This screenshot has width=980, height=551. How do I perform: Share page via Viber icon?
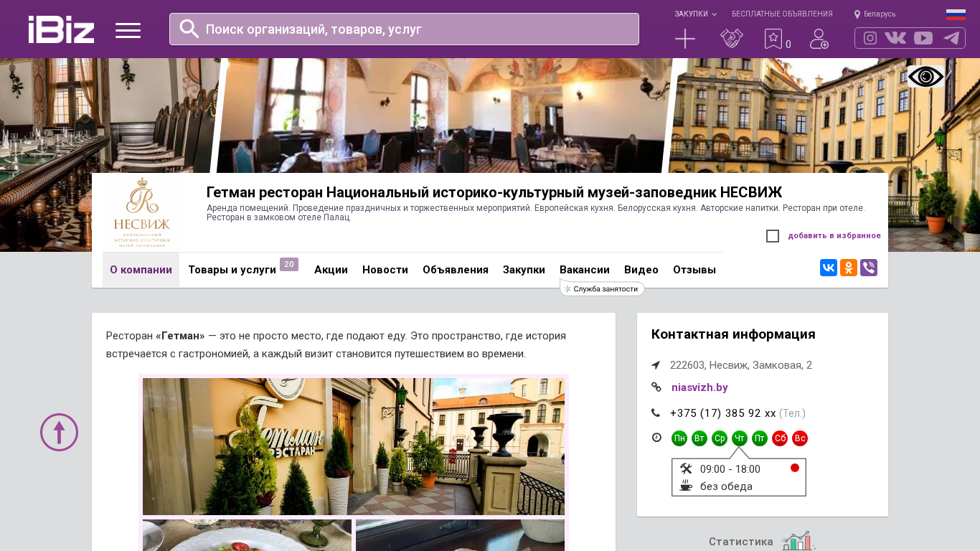[x=869, y=268]
